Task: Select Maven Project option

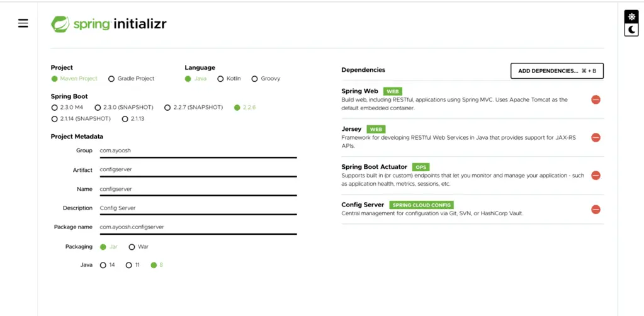Action: (74, 79)
